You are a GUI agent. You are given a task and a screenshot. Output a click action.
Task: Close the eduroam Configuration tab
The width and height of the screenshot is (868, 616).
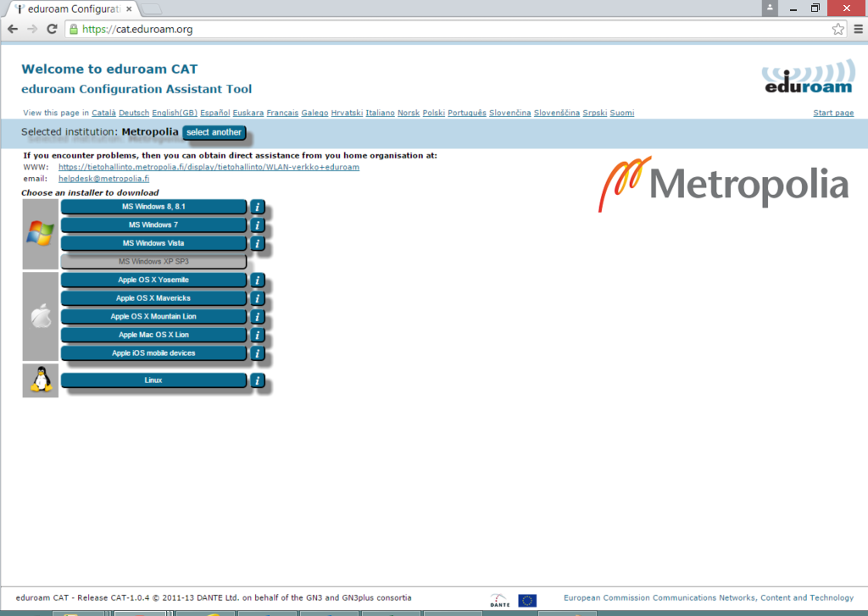pyautogui.click(x=129, y=8)
